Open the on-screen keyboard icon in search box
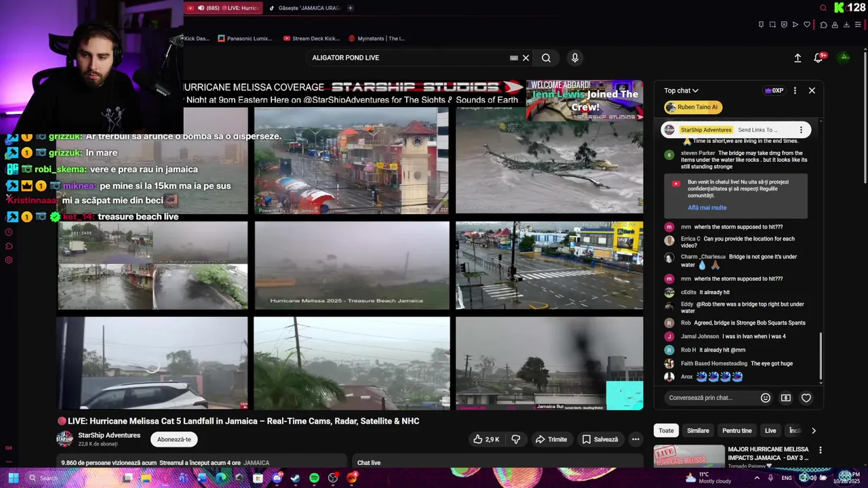 [x=514, y=58]
